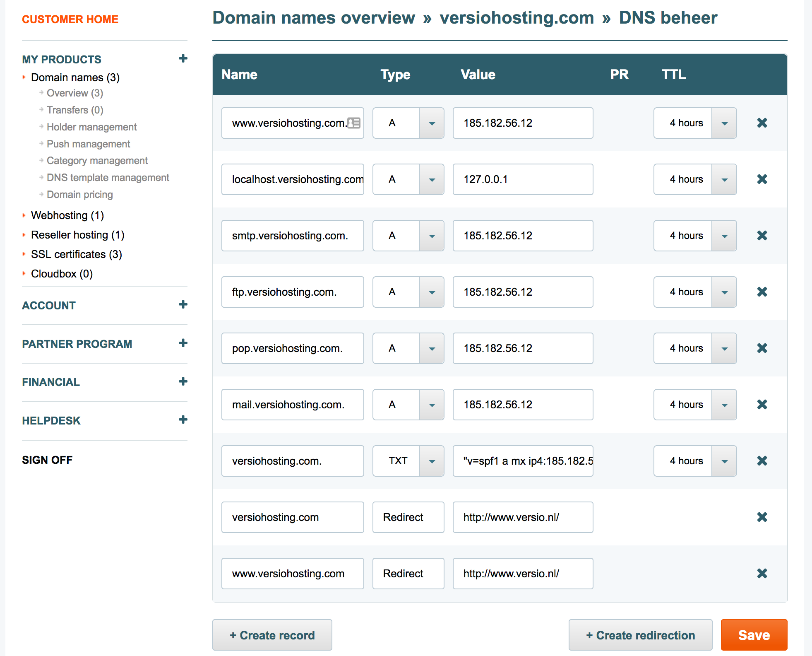This screenshot has height=656, width=812.
Task: Go to Holder management
Action: click(x=91, y=127)
